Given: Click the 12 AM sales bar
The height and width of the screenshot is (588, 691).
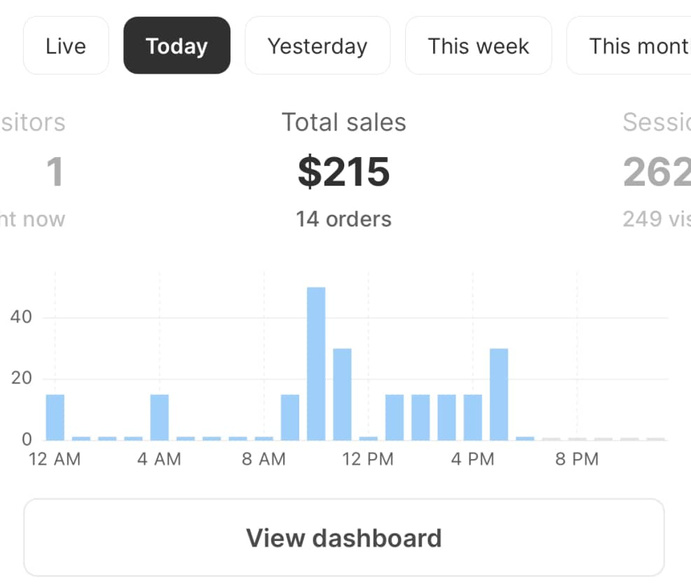Looking at the screenshot, I should 55,417.
